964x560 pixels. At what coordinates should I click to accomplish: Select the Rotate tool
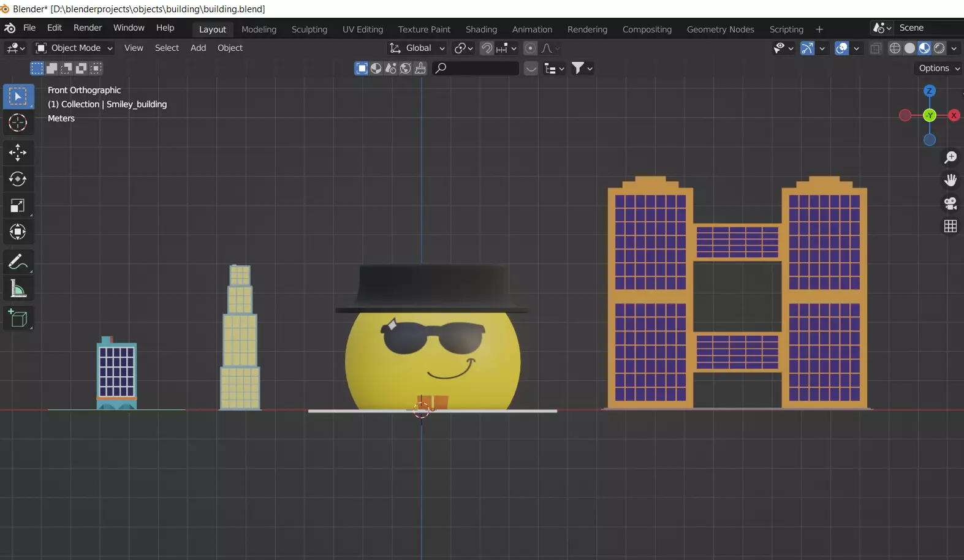18,179
